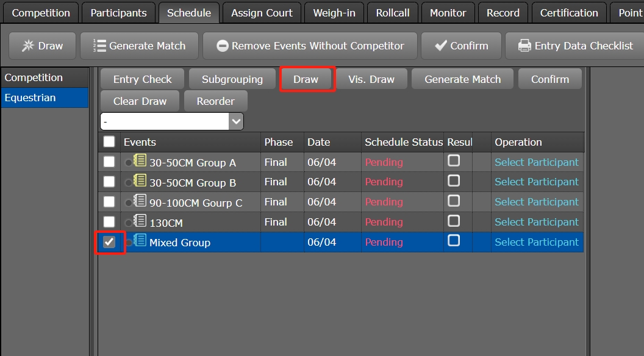Image resolution: width=644 pixels, height=356 pixels.
Task: Click the Clear Draw button
Action: pos(140,101)
